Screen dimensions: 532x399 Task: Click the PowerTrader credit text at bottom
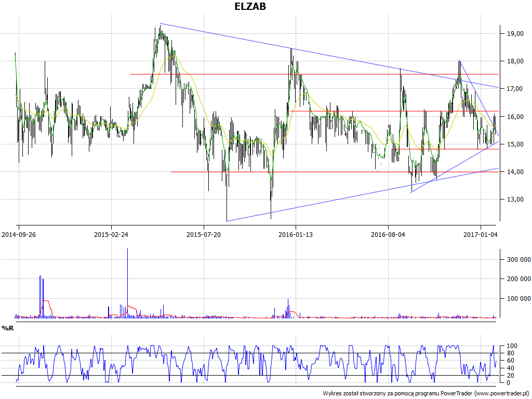(427, 394)
